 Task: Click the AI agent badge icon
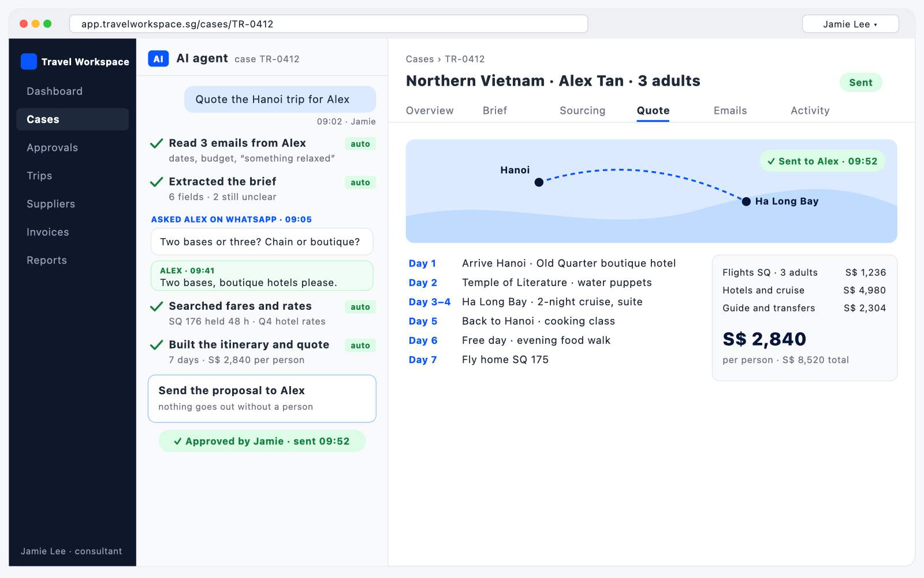[x=158, y=59]
